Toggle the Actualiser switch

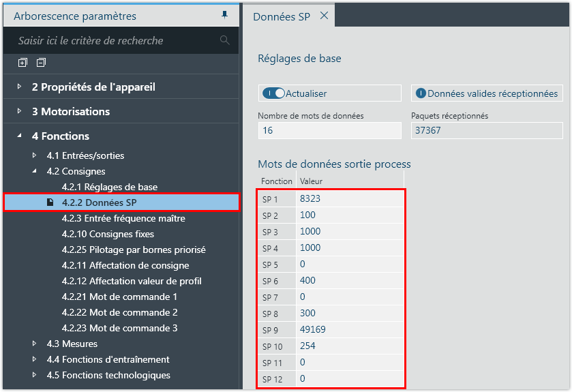pos(273,93)
